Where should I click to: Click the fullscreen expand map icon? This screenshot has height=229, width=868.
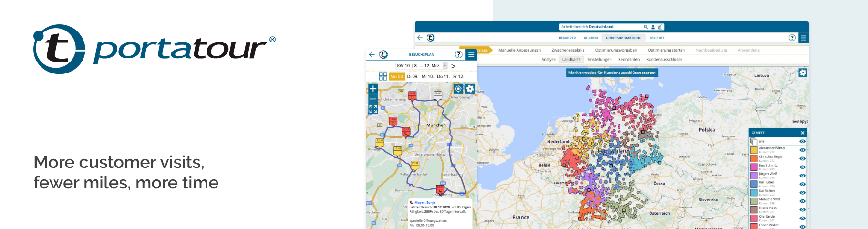point(373,109)
